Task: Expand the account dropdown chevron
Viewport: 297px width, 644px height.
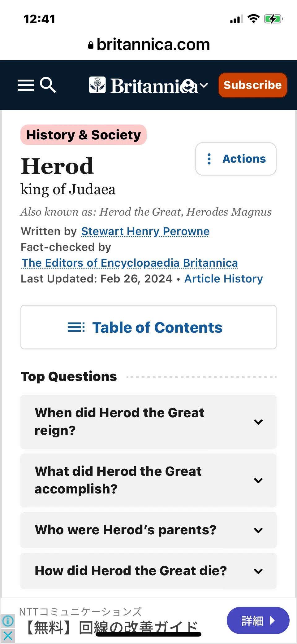Action: (204, 85)
